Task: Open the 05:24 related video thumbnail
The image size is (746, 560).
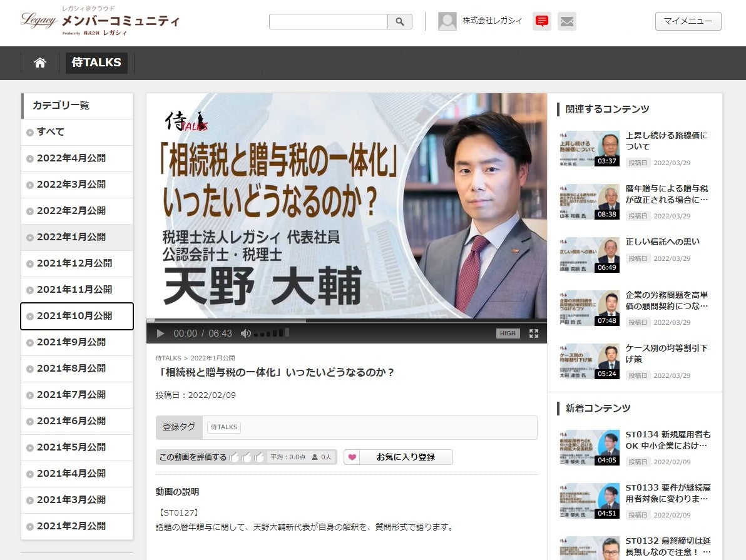Action: tap(590, 362)
